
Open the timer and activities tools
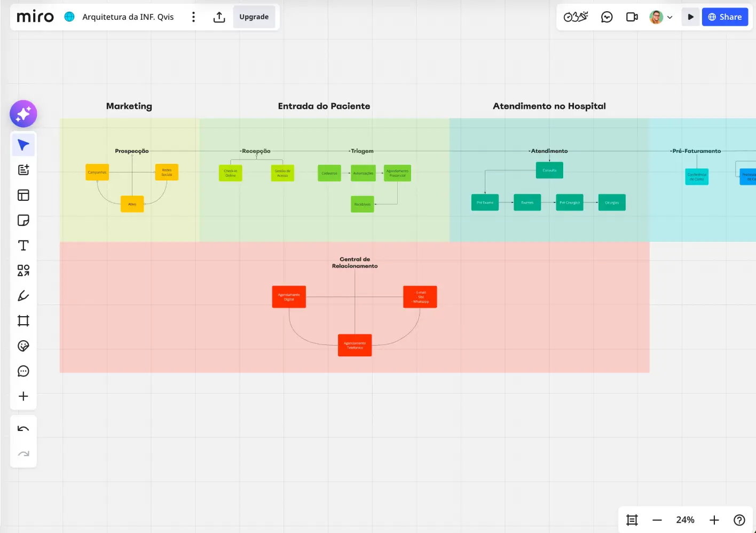click(x=576, y=17)
